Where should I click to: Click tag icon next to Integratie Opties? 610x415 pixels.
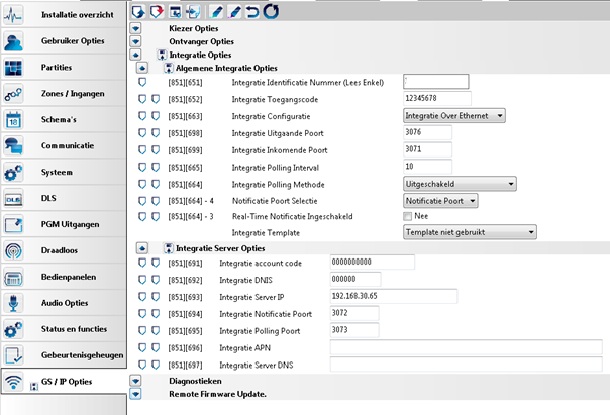coord(162,55)
